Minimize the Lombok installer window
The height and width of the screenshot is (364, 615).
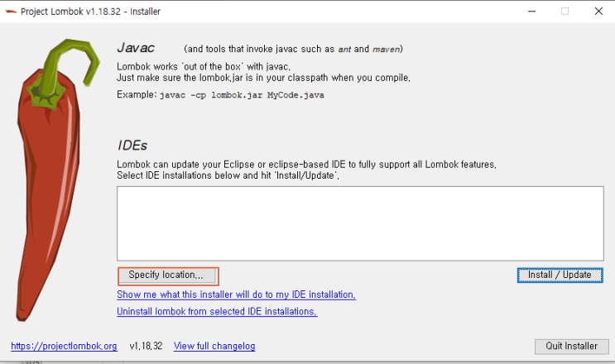click(x=532, y=12)
